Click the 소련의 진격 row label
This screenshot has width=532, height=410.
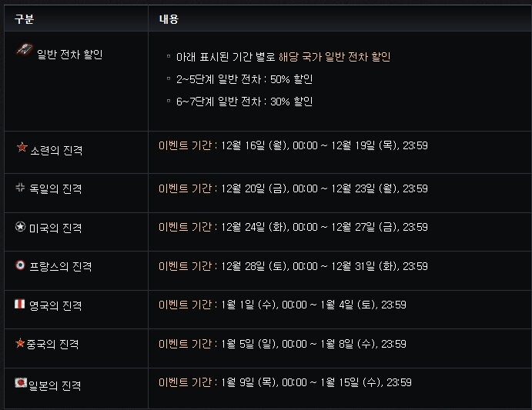pos(56,150)
